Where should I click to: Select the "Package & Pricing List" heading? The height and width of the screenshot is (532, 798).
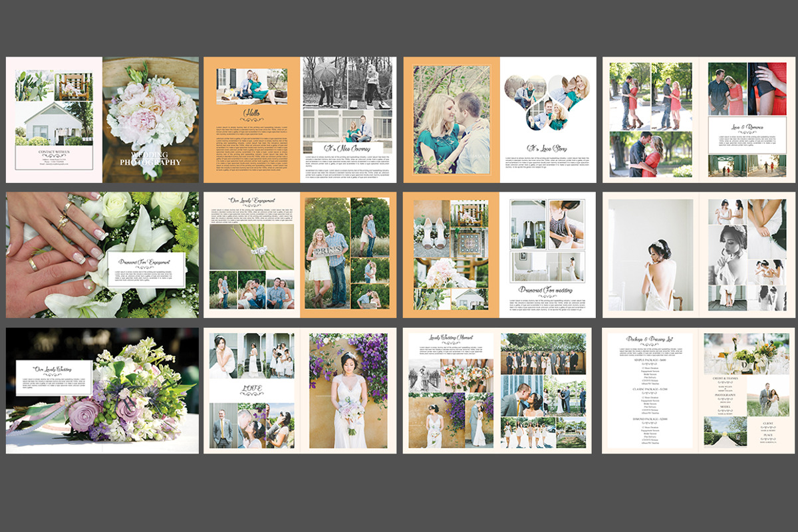click(x=649, y=339)
